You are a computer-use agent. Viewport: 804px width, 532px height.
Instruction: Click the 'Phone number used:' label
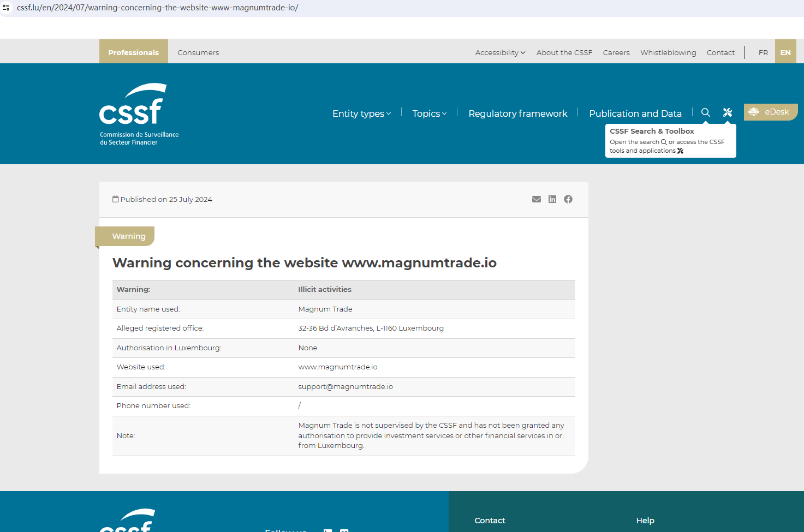(x=153, y=405)
